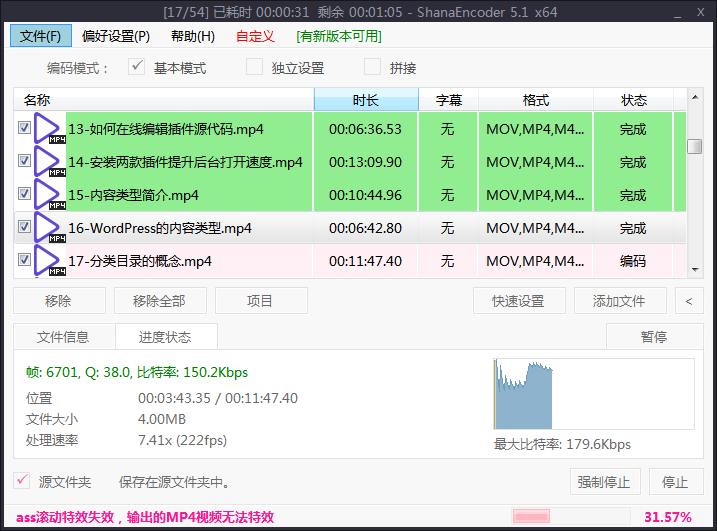
Task: Expand side panel with the < button
Action: (688, 300)
